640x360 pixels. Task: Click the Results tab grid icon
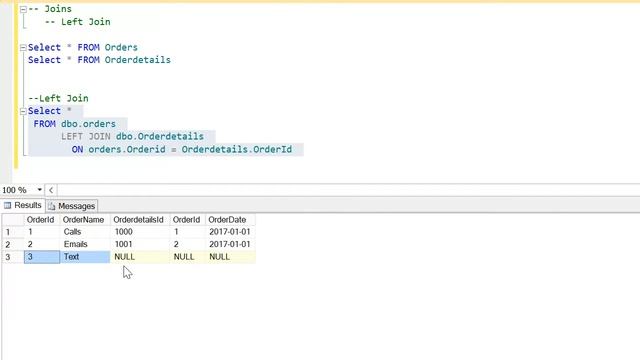coord(8,205)
